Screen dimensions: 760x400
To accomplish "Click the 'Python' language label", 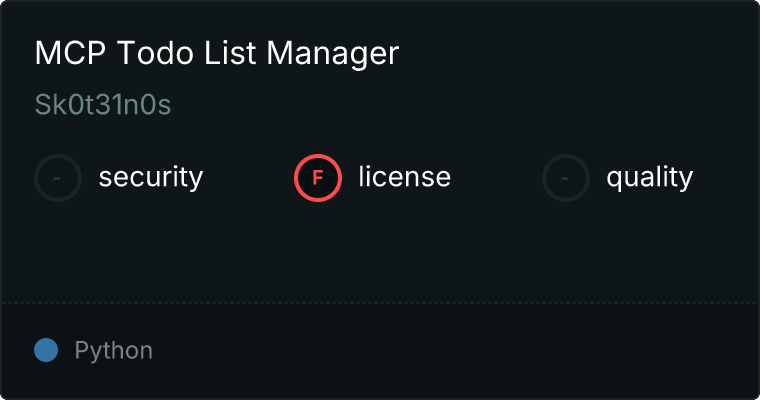I will (x=114, y=351).
